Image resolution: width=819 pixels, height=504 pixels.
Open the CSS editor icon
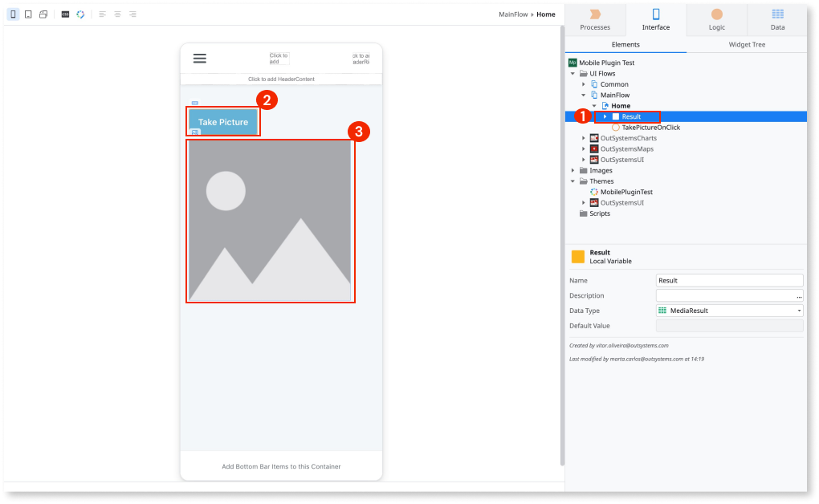coord(65,14)
